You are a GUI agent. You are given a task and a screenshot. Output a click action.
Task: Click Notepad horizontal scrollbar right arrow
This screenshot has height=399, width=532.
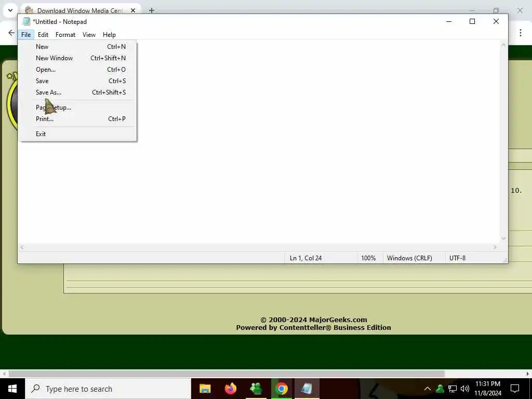[x=495, y=247]
